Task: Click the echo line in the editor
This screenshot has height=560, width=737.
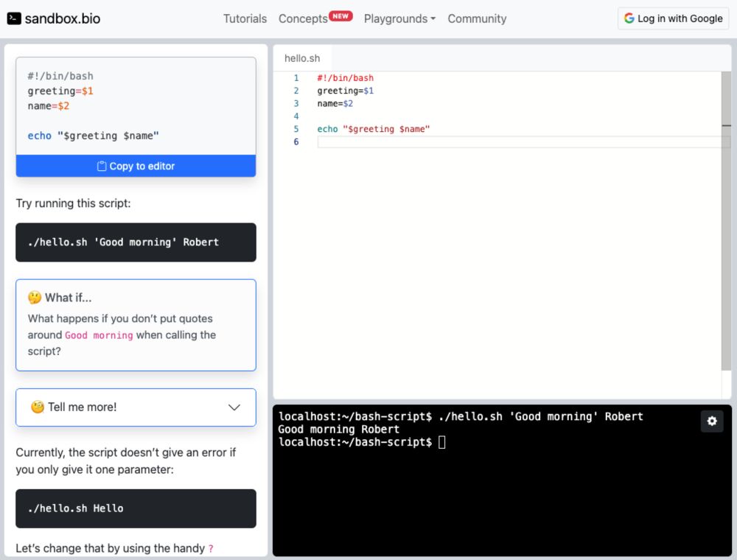Action: 373,129
